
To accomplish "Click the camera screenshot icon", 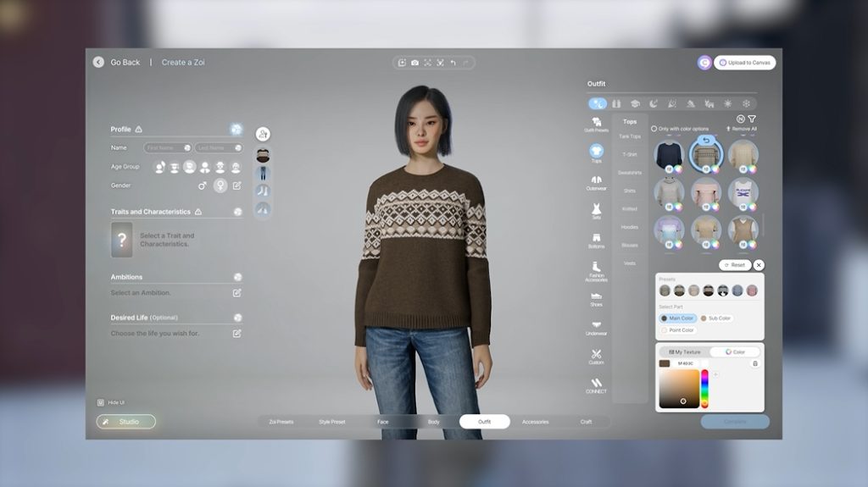I will click(415, 63).
